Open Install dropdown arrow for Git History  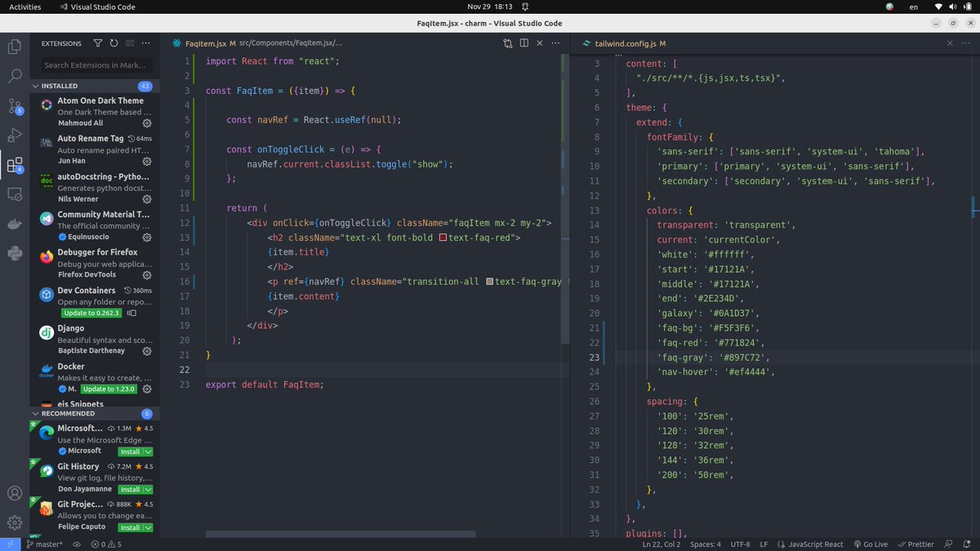pyautogui.click(x=148, y=489)
